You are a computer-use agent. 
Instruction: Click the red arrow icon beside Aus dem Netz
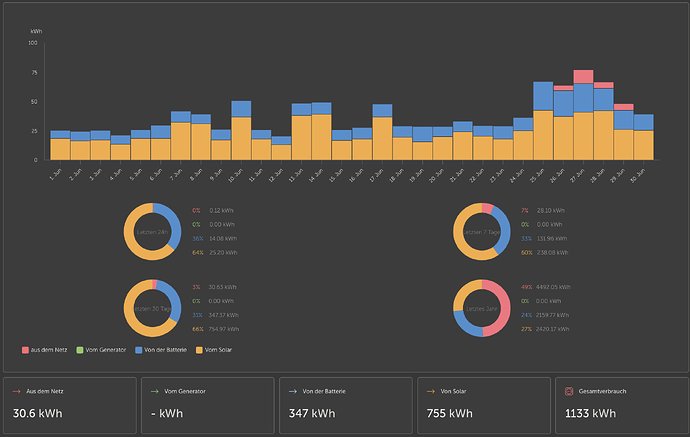tap(17, 391)
